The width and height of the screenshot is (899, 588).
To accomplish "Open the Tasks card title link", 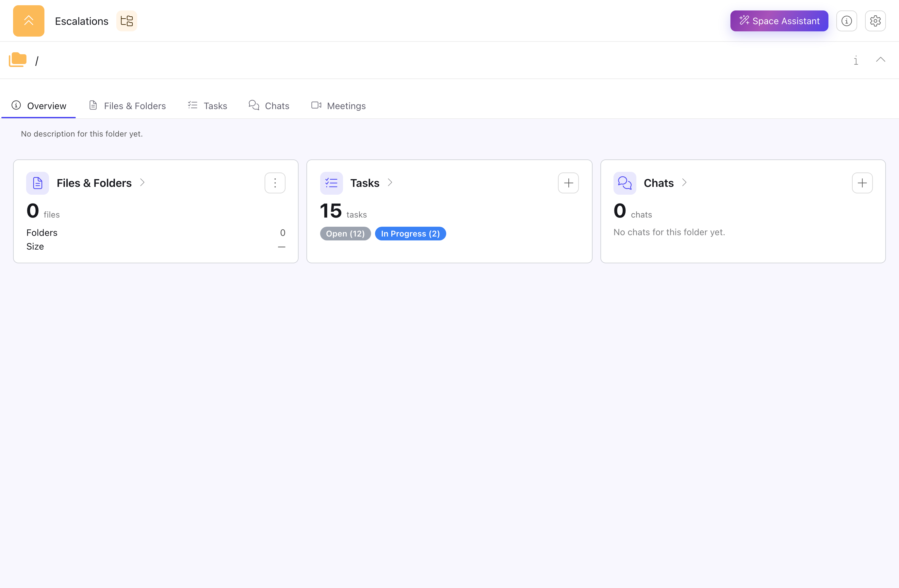I will (365, 183).
